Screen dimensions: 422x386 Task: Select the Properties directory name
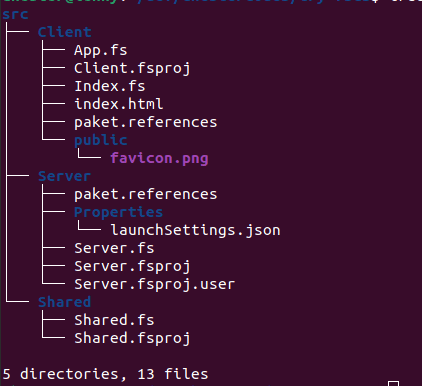tap(118, 212)
